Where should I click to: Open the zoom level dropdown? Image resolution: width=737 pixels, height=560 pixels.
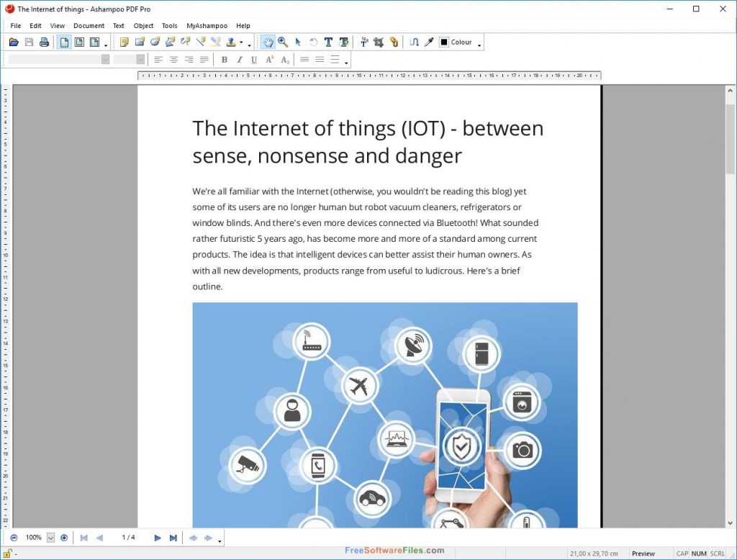(50, 538)
